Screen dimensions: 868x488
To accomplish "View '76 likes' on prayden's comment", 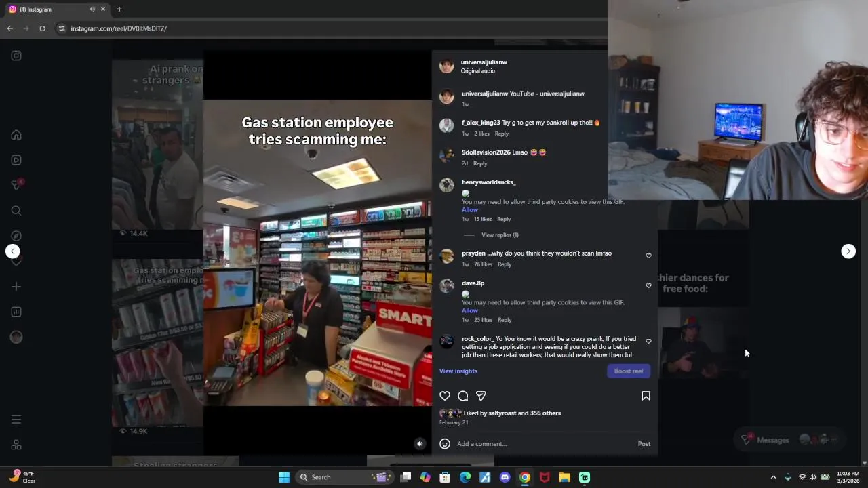I will coord(483,264).
